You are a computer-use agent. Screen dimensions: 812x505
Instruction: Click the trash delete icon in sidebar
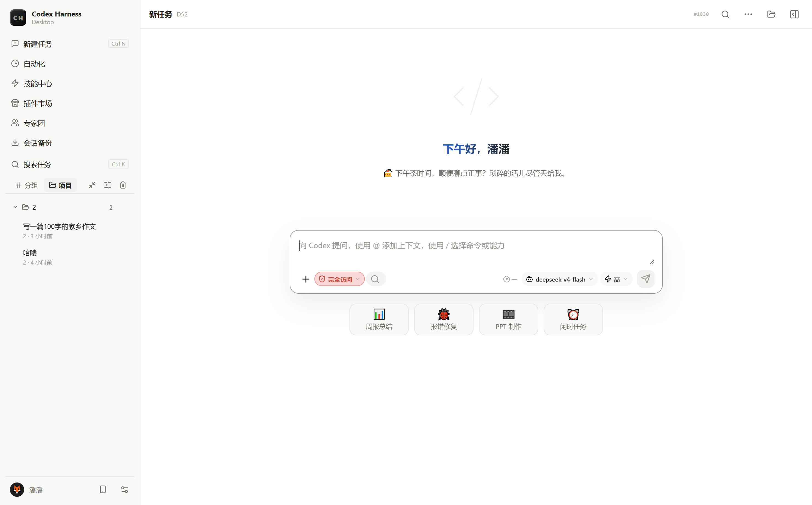(x=123, y=185)
